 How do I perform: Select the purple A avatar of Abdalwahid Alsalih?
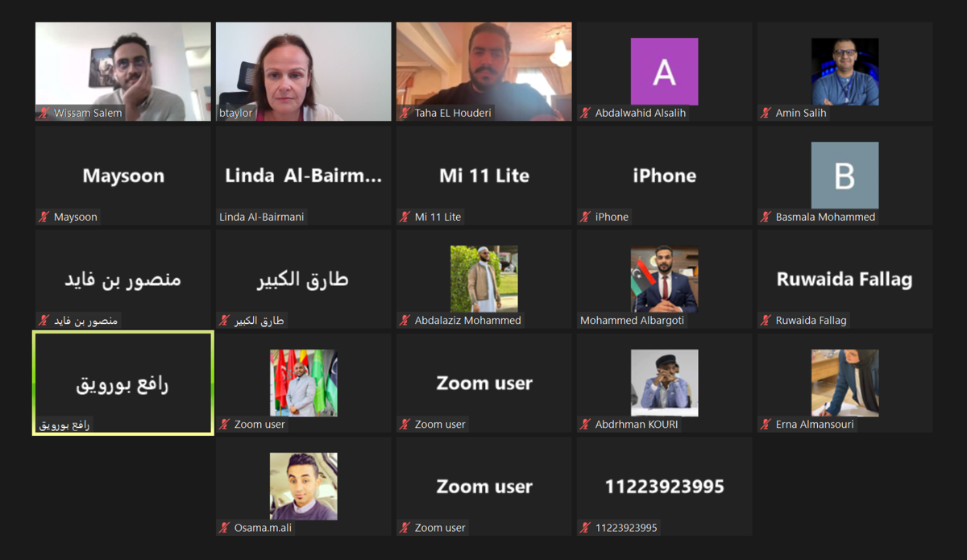664,72
